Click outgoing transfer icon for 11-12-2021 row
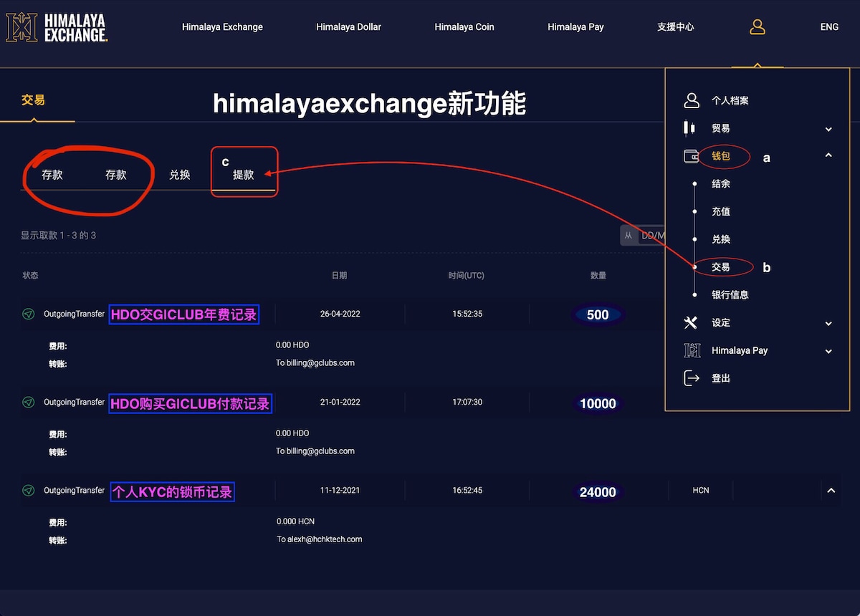This screenshot has width=860, height=616. (28, 491)
